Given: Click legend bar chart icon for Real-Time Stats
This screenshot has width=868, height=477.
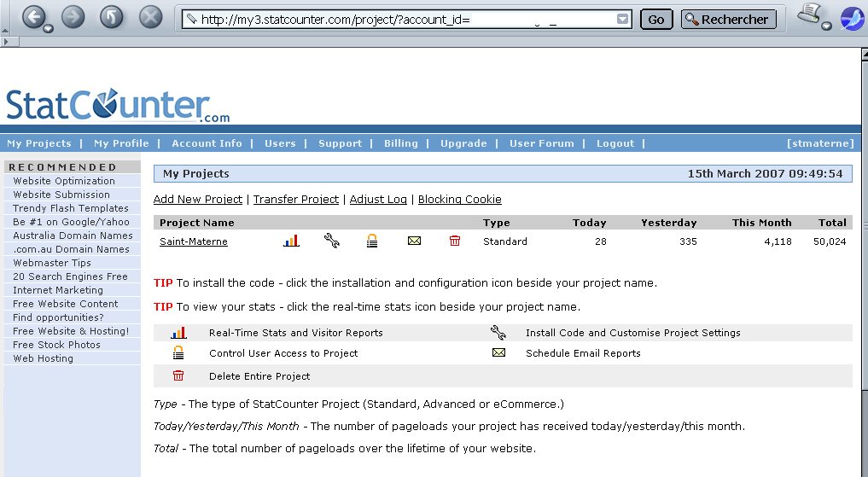Looking at the screenshot, I should pos(178,333).
